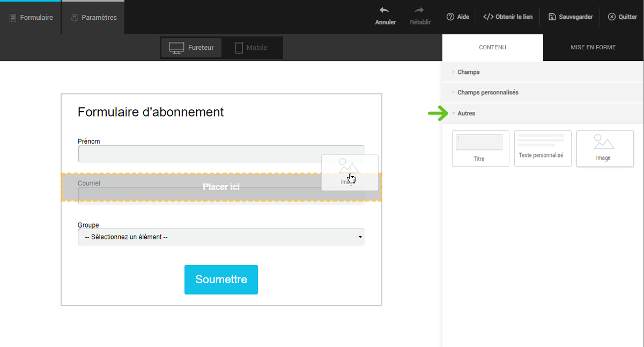Viewport: 644px width, 347px height.
Task: Click Obtenir le lien code button
Action: (508, 17)
